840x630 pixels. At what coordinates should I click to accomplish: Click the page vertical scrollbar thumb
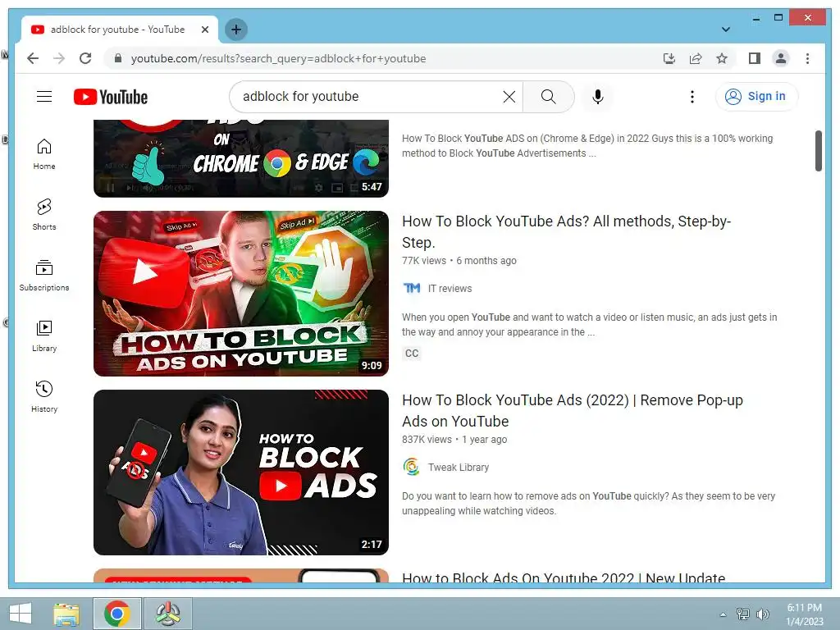tap(818, 151)
